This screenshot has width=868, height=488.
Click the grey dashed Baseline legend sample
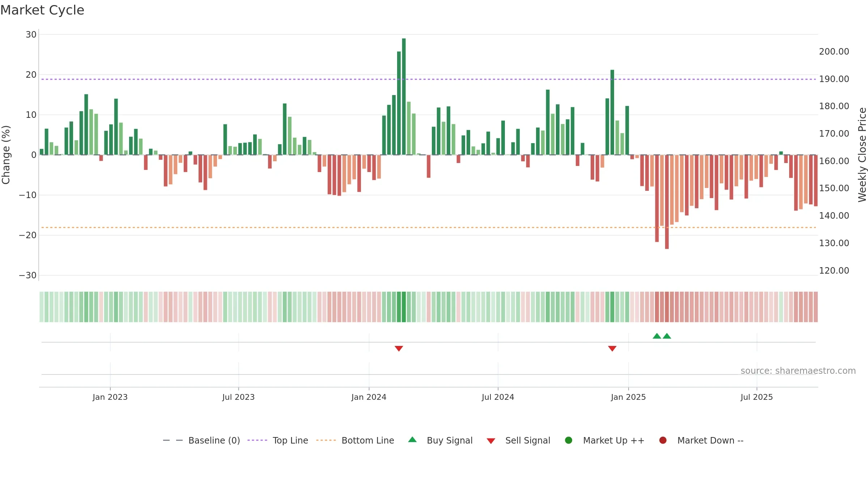(x=173, y=440)
